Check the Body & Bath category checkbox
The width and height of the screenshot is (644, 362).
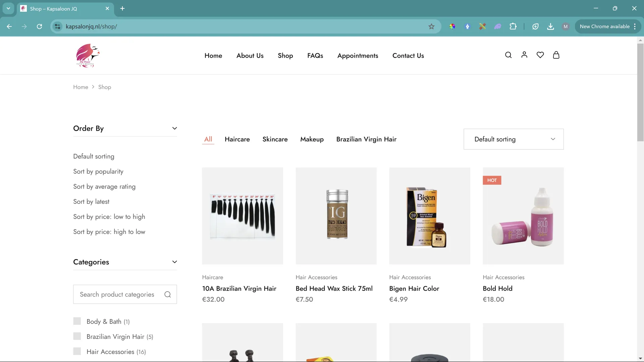point(77,321)
